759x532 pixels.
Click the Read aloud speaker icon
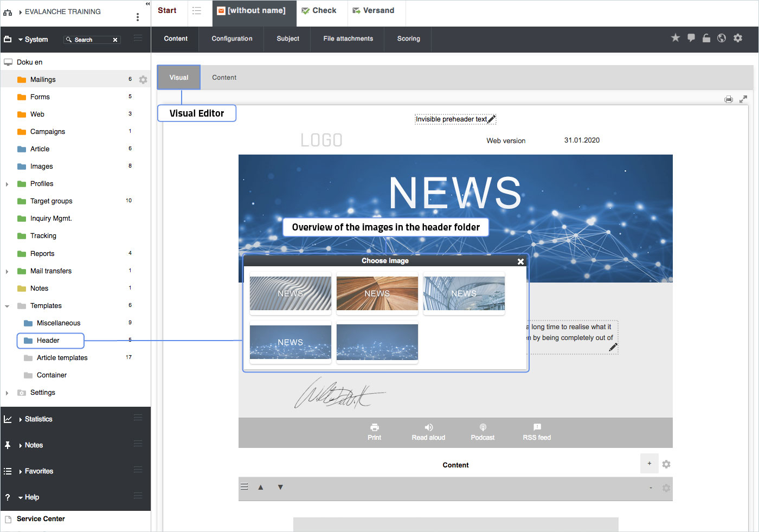[428, 427]
